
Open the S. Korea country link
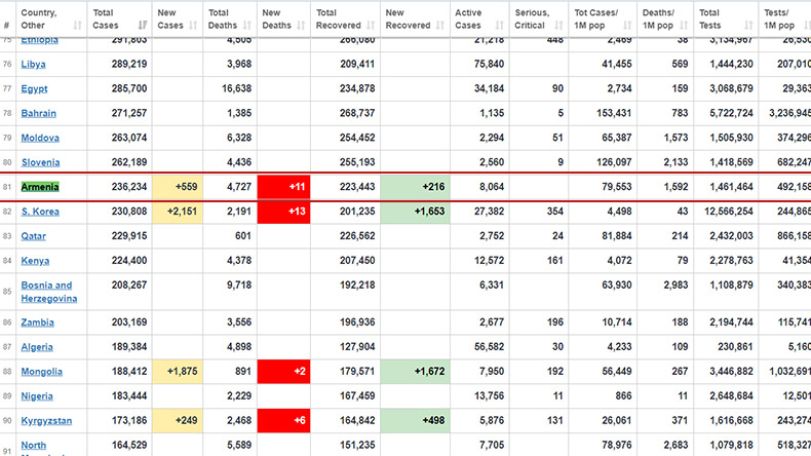point(40,211)
